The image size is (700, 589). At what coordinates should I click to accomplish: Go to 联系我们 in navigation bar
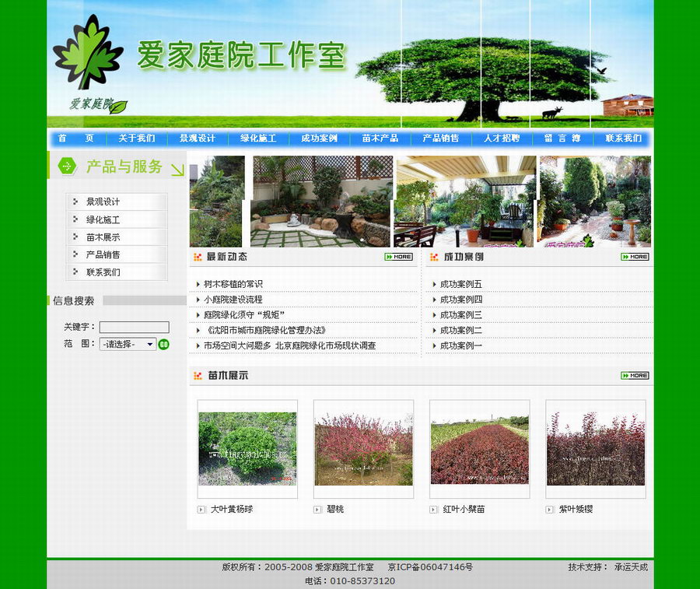click(x=623, y=138)
